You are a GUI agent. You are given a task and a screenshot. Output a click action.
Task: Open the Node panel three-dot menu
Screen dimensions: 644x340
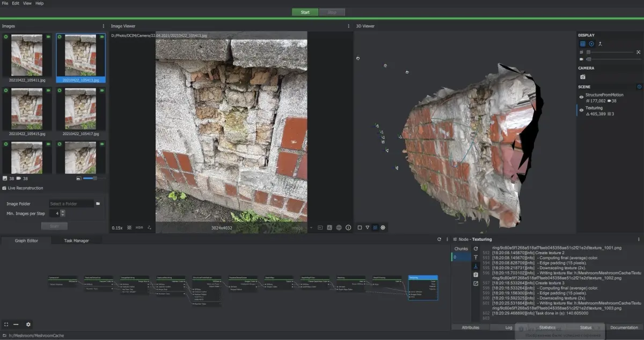point(639,239)
